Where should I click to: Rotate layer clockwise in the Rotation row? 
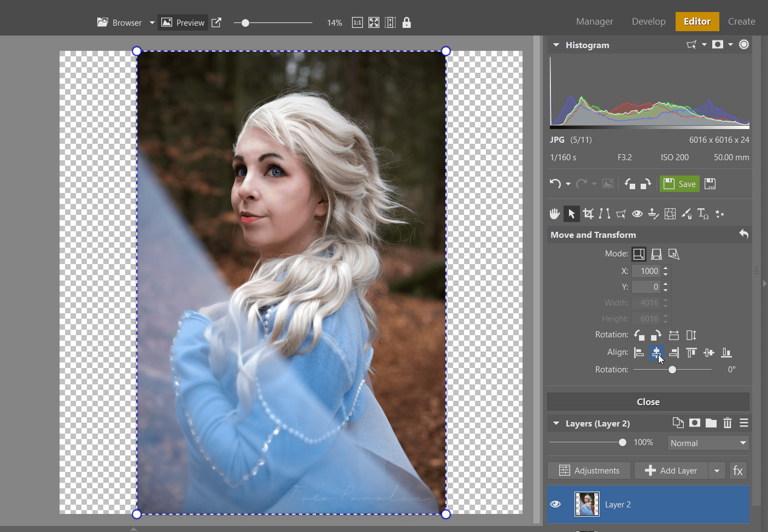[x=656, y=335]
